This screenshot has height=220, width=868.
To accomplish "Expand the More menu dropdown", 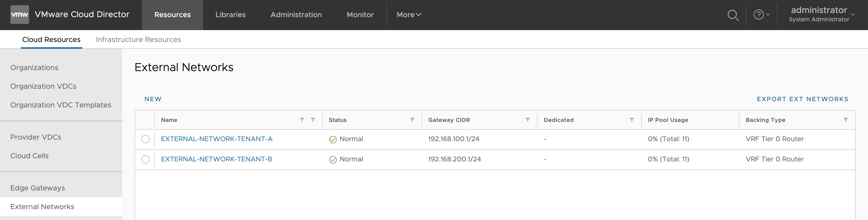I will pos(408,15).
